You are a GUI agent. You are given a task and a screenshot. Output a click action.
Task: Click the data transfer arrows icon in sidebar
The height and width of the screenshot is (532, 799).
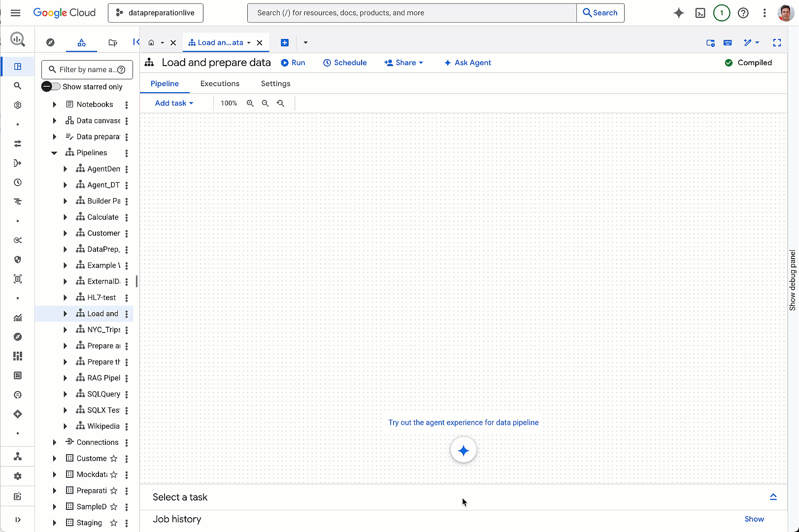(17, 144)
